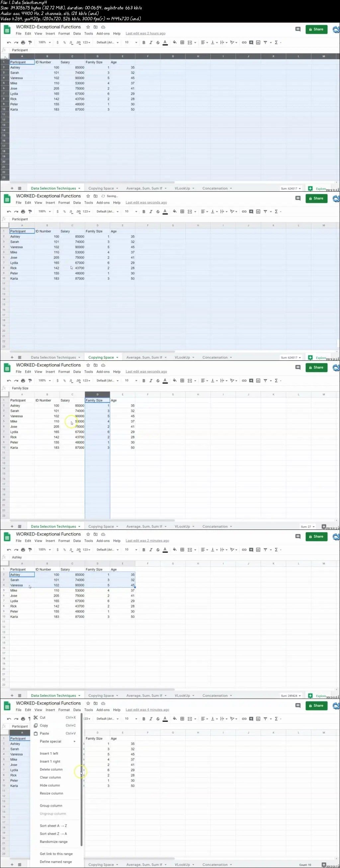Click Insert link icon in frame with Sum: 249424
This screenshot has width=340, height=868.
tap(244, 550)
